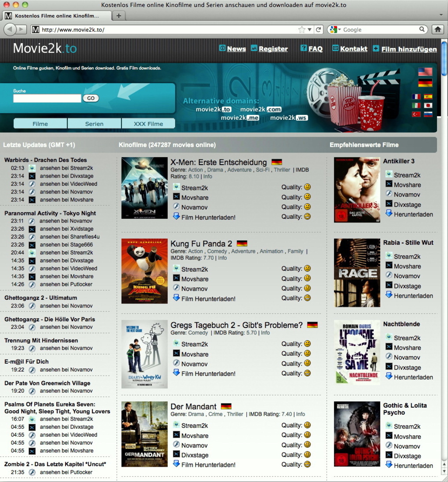Click the browser forward arrow button

(x=21, y=30)
